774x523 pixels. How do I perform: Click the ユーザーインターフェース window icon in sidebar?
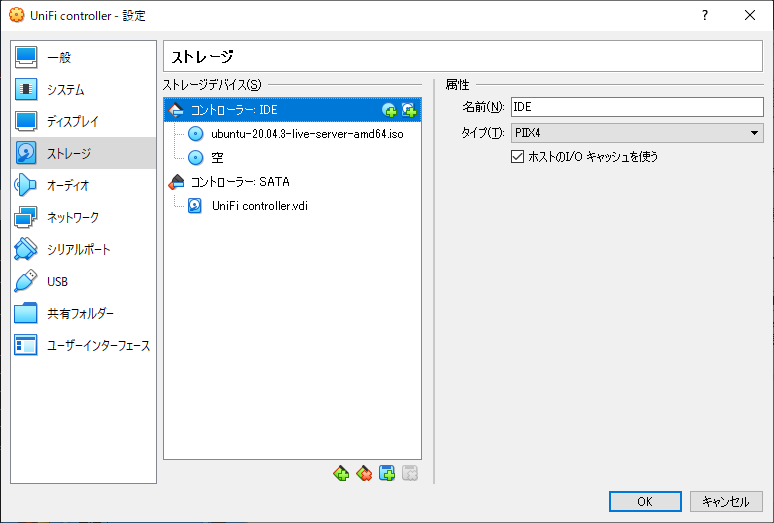pos(26,345)
